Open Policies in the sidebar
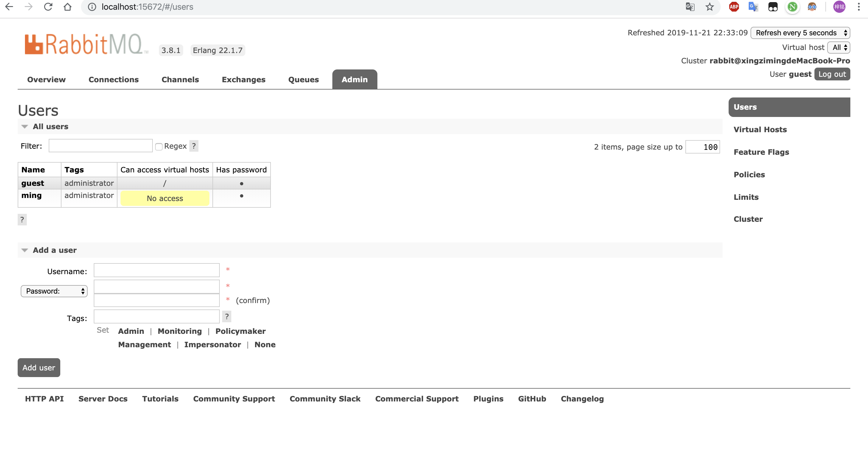Viewport: 868px width, 452px height. click(x=749, y=175)
